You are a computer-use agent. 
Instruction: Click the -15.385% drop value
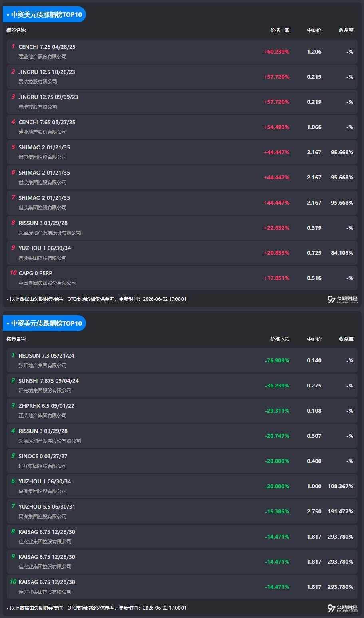tap(277, 511)
